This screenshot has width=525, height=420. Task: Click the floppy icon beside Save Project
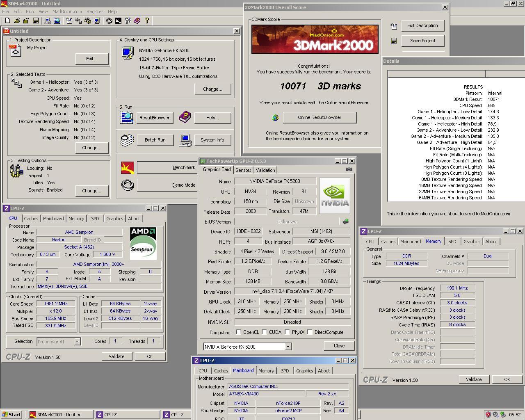pos(394,41)
